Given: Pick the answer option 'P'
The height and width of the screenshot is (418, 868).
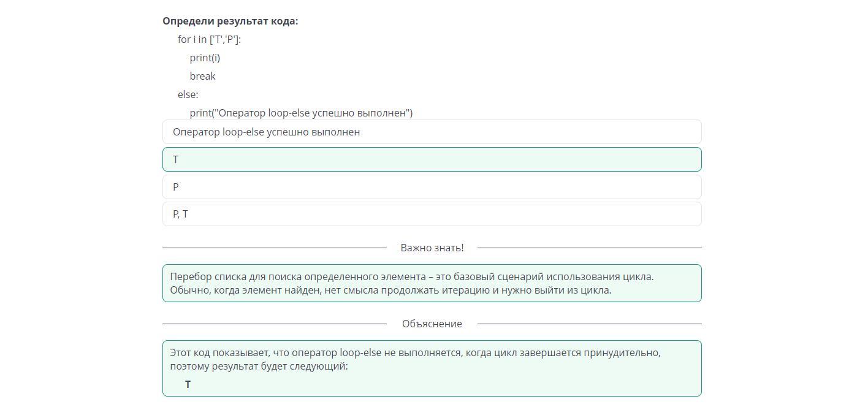Looking at the screenshot, I should (x=432, y=187).
